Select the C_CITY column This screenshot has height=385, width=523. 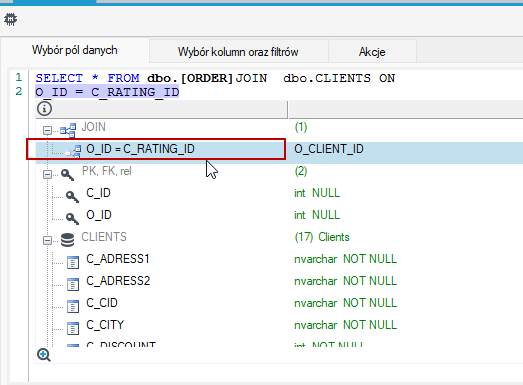click(x=105, y=325)
